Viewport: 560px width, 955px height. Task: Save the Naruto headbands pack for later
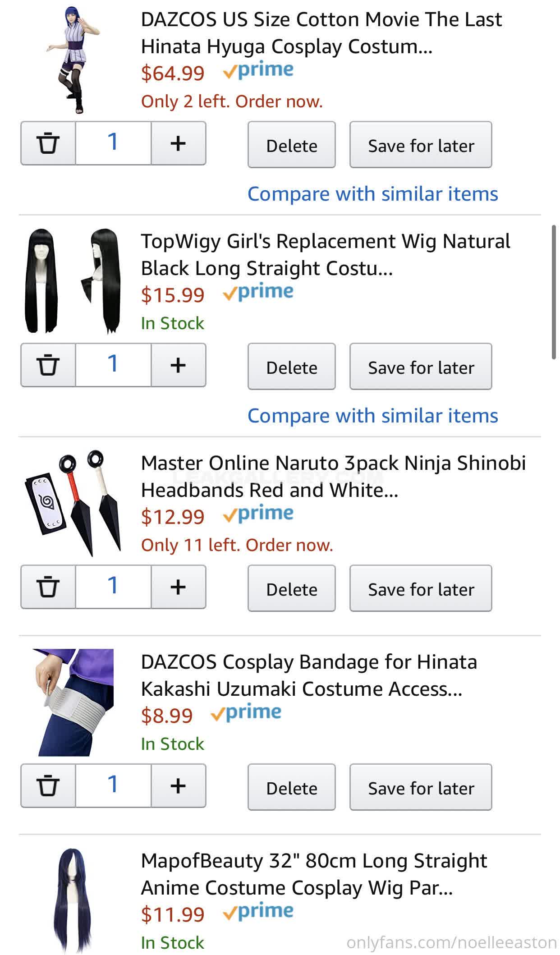pyautogui.click(x=420, y=589)
